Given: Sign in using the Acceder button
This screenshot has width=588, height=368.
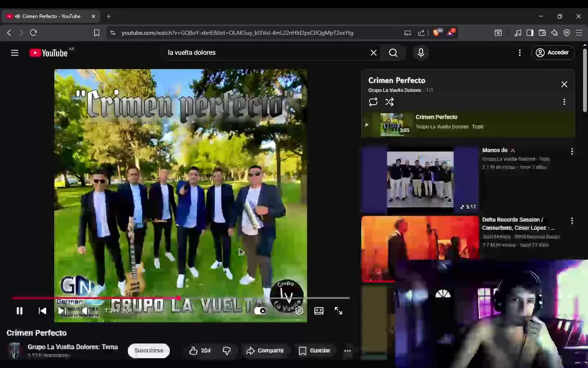Looking at the screenshot, I should click(x=553, y=53).
